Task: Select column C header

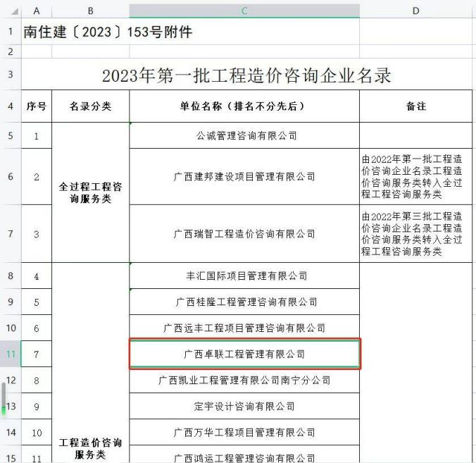Action: click(x=244, y=11)
